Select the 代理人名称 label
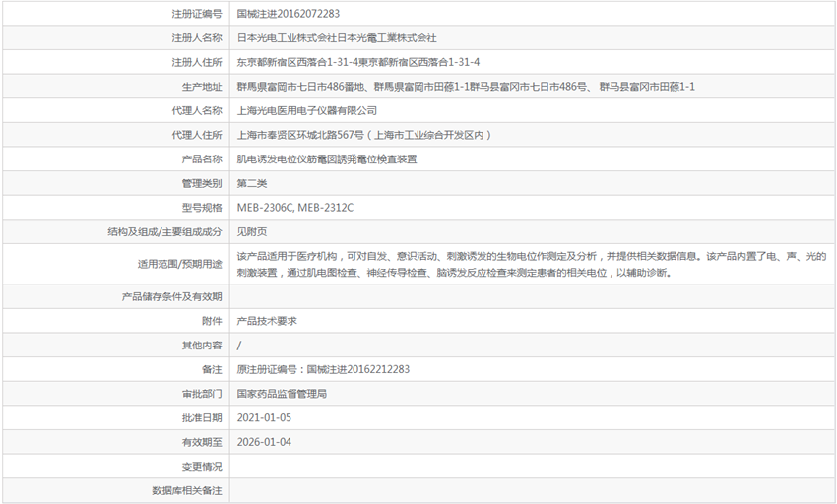 click(x=196, y=110)
